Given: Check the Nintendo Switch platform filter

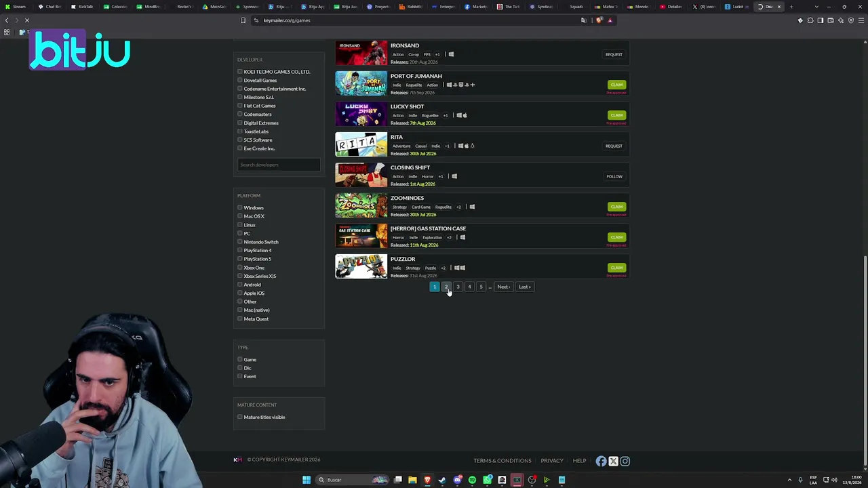Looking at the screenshot, I should click(x=240, y=241).
